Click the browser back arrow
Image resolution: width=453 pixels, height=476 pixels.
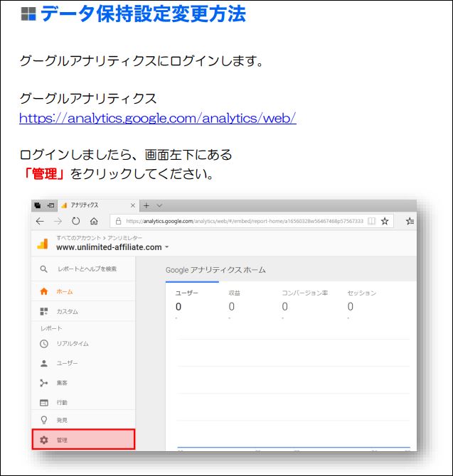pos(40,221)
